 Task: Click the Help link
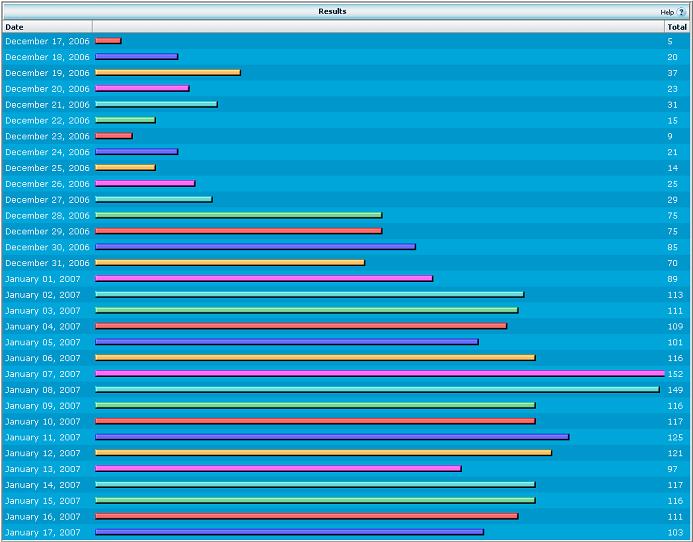pyautogui.click(x=666, y=12)
